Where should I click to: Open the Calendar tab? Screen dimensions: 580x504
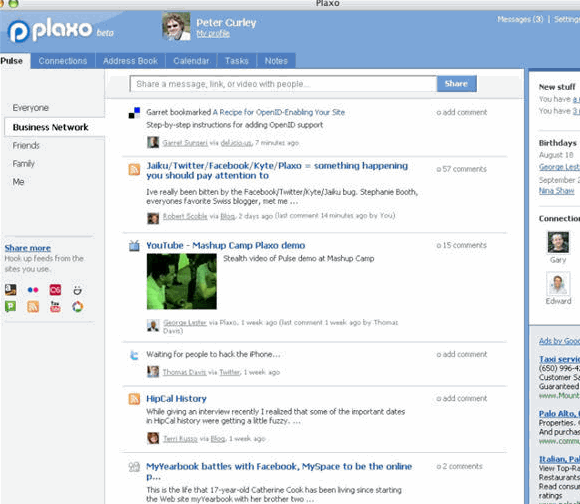tap(191, 61)
